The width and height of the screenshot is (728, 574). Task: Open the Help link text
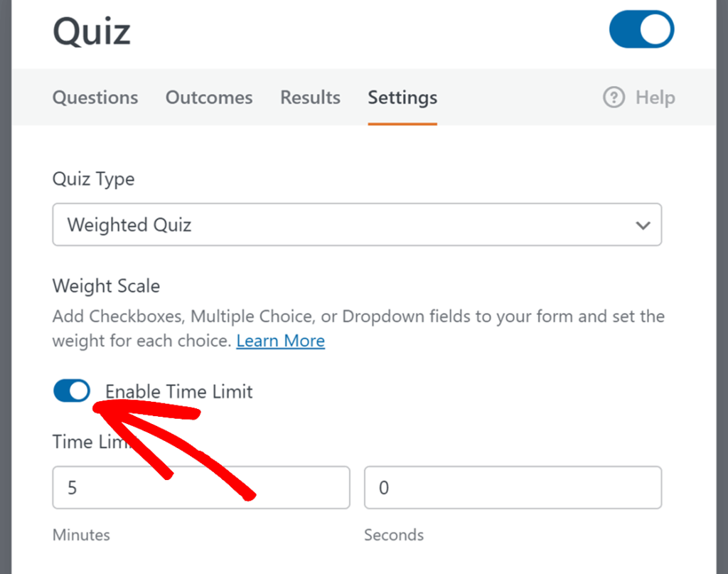point(655,97)
